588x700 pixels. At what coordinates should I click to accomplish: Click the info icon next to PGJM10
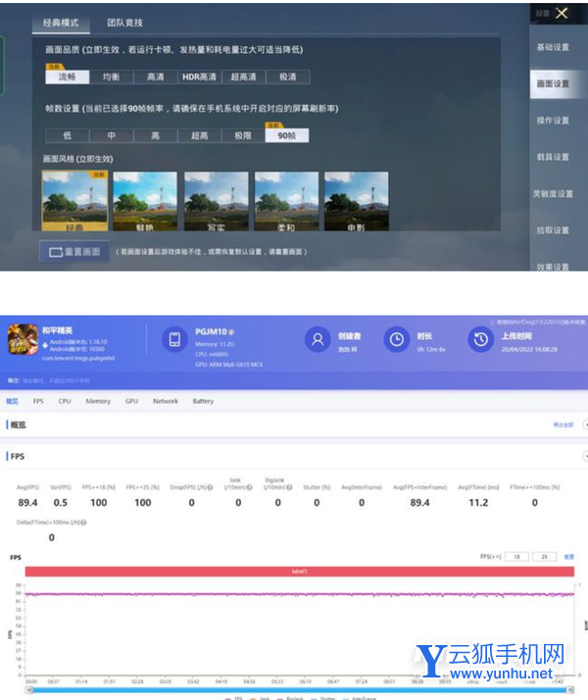click(231, 332)
